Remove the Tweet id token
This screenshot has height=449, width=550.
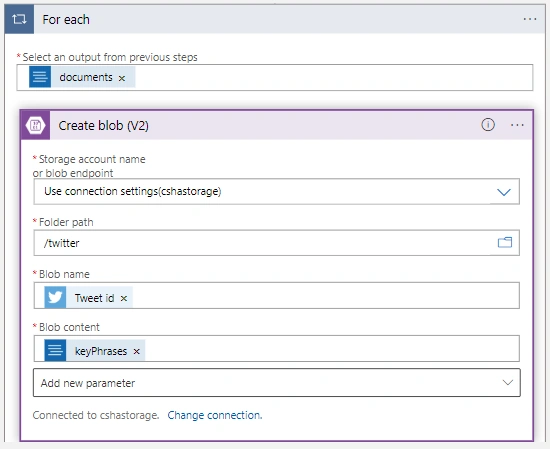click(124, 299)
